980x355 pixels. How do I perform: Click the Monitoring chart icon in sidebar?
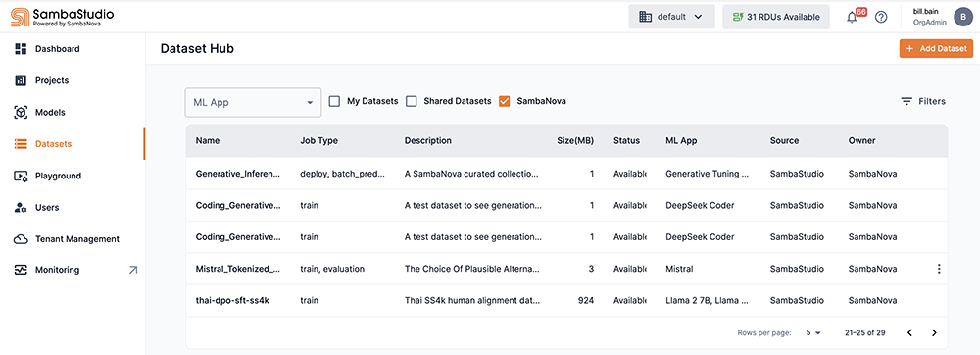point(21,270)
